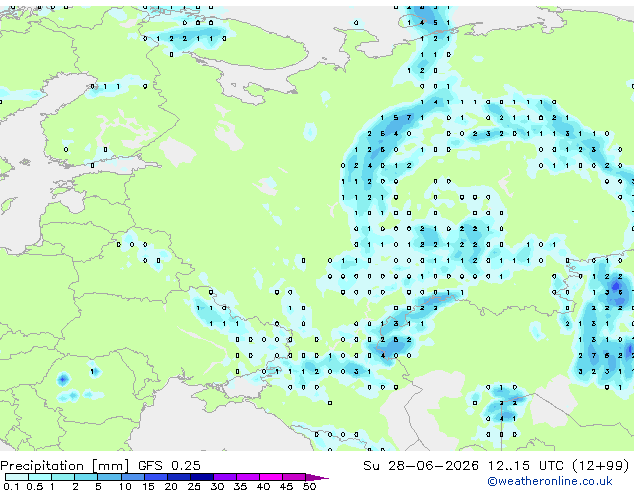Click the 25–30 mm dark navy swatch

pyautogui.click(x=202, y=477)
